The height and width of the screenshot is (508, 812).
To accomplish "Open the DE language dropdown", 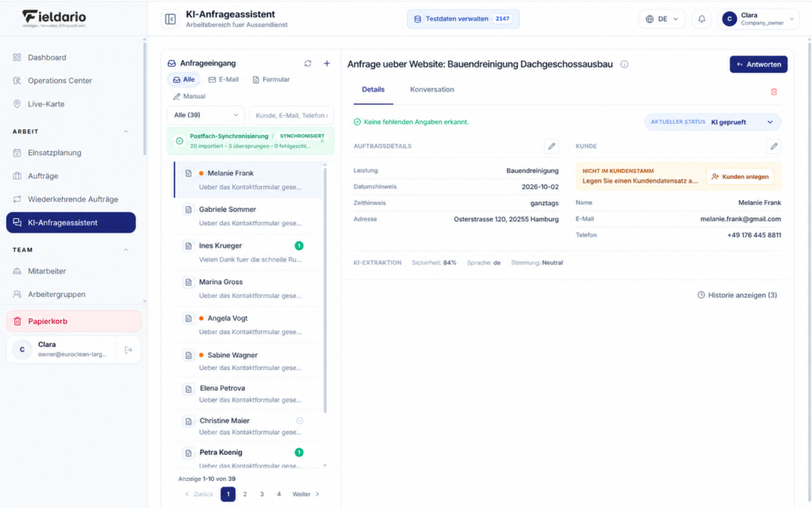I will (662, 19).
